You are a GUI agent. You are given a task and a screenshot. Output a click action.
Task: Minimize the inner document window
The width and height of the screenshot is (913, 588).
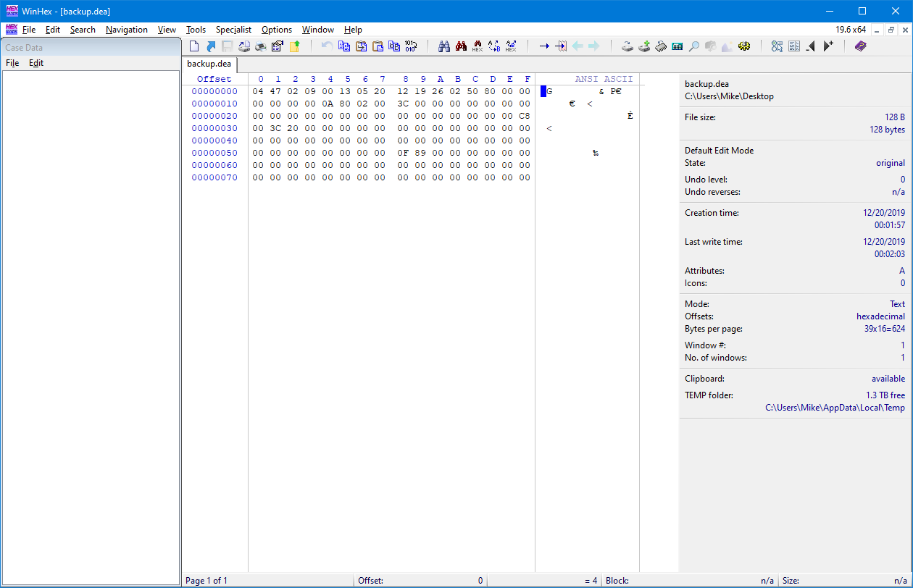pos(878,30)
